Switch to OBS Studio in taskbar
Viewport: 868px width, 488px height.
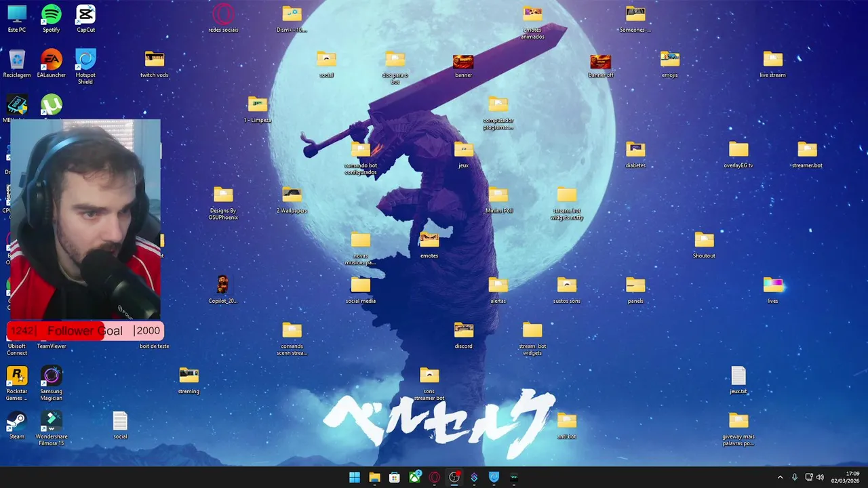click(454, 477)
